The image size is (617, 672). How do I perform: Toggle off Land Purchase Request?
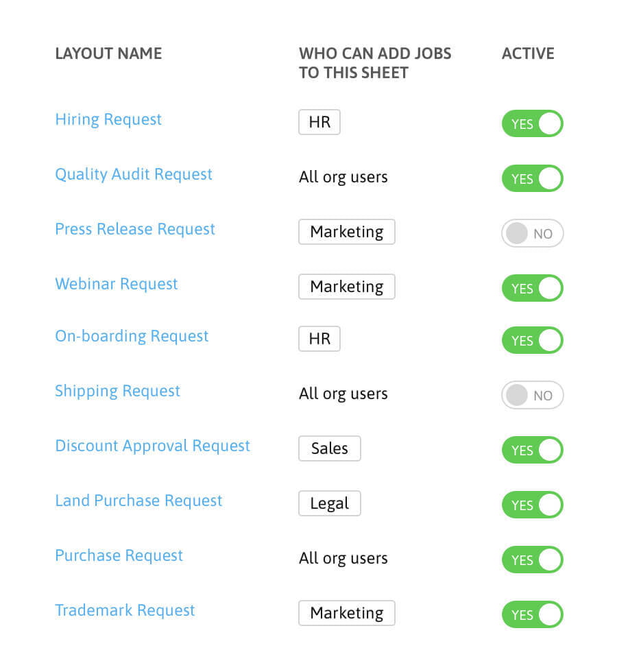pos(532,505)
